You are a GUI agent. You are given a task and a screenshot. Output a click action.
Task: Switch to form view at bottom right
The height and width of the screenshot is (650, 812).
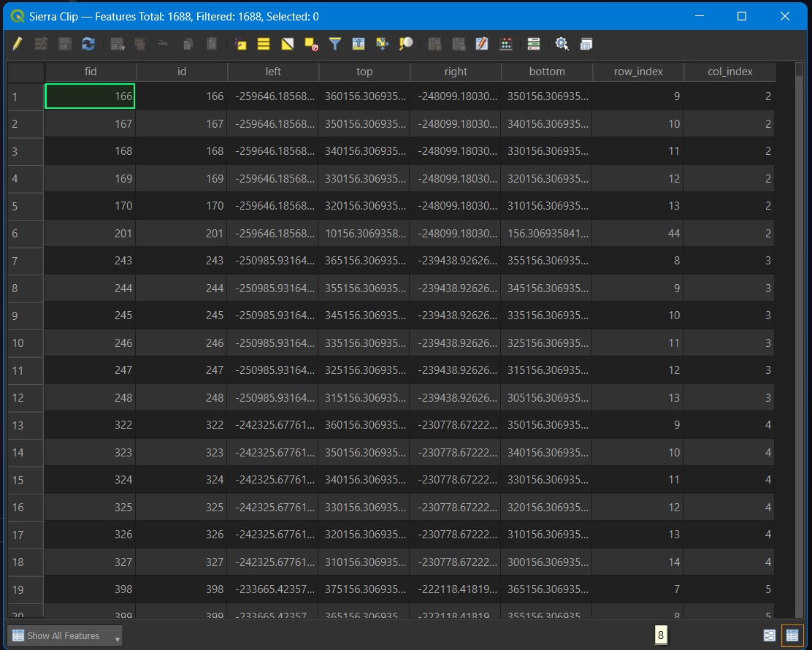[x=770, y=635]
